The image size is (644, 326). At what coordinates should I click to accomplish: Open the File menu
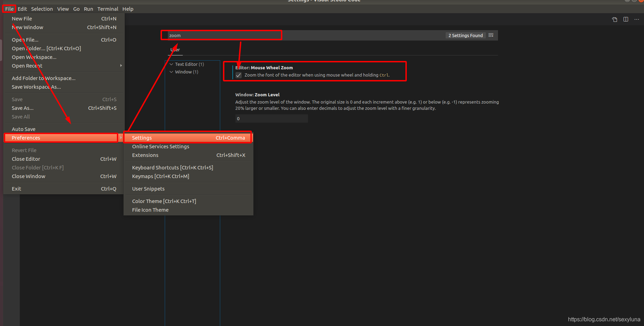[9, 9]
